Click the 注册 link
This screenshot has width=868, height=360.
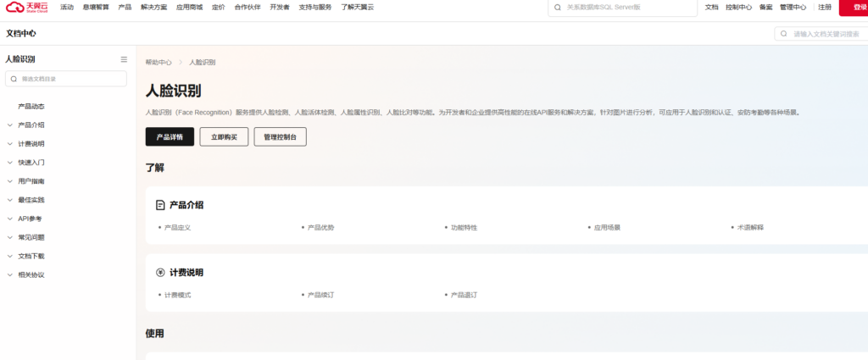(x=825, y=8)
